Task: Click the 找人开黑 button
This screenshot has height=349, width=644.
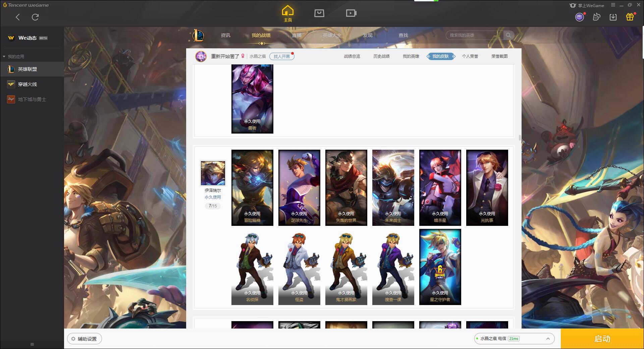Action: (282, 56)
